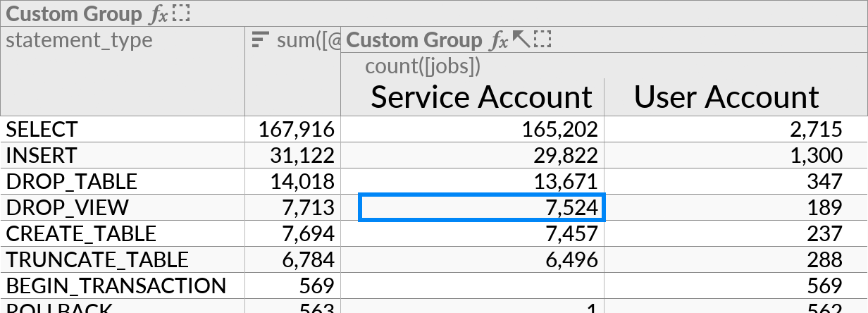The image size is (868, 313).
Task: Click the diagonal arrow icon in column Custom Group header
Action: [521, 40]
